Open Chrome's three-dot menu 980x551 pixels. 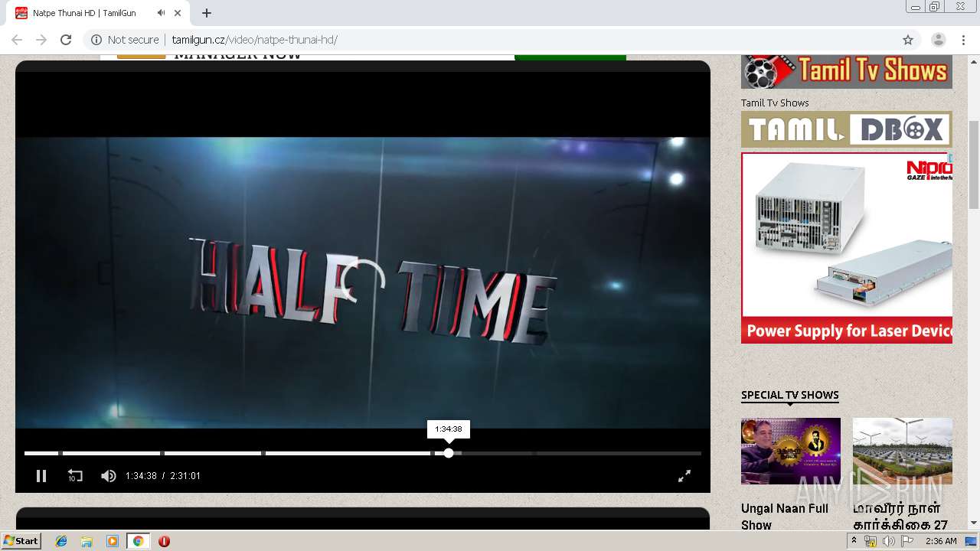click(x=963, y=40)
